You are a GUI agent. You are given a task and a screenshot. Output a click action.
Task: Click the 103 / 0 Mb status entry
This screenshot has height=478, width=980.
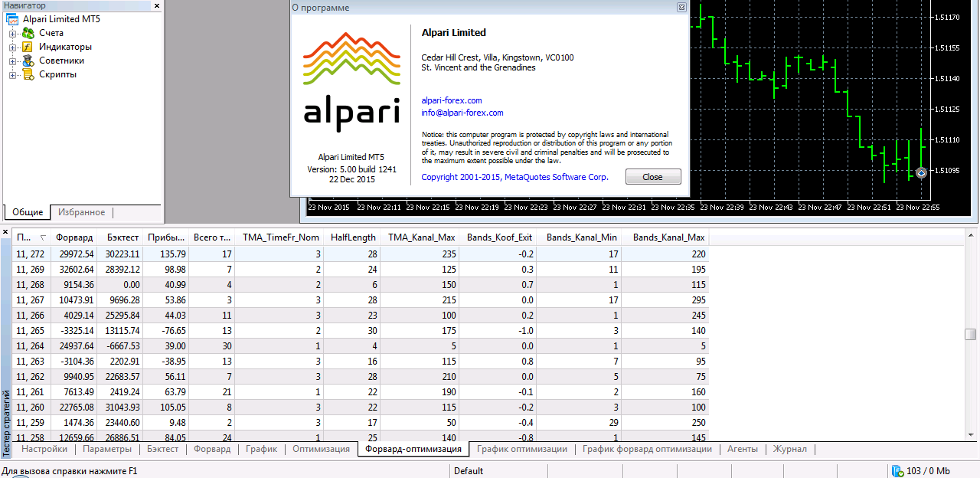coord(928,471)
